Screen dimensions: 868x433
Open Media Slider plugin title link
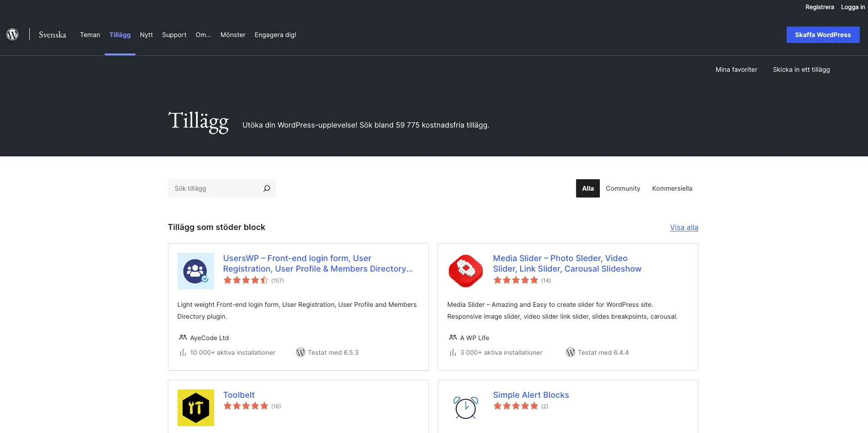tap(567, 263)
